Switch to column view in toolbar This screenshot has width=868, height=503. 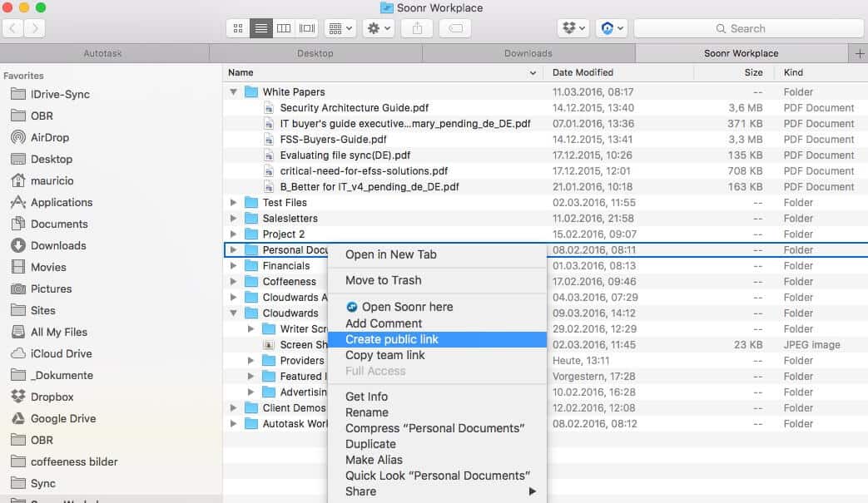coord(284,28)
